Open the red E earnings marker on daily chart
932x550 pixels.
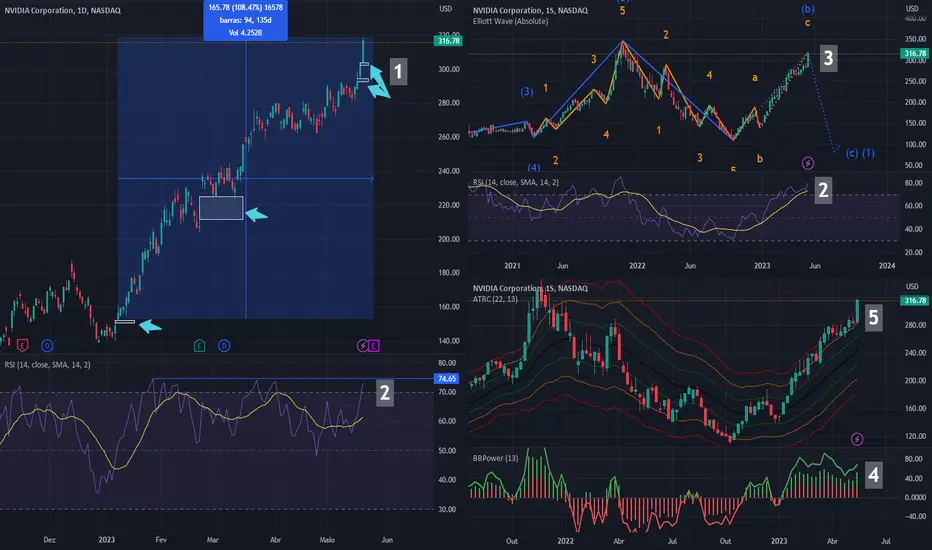click(x=23, y=345)
